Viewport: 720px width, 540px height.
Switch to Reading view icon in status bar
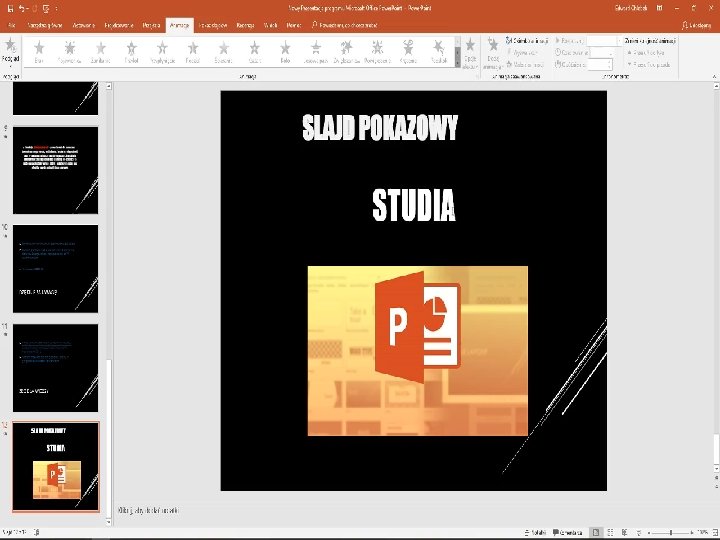point(624,533)
